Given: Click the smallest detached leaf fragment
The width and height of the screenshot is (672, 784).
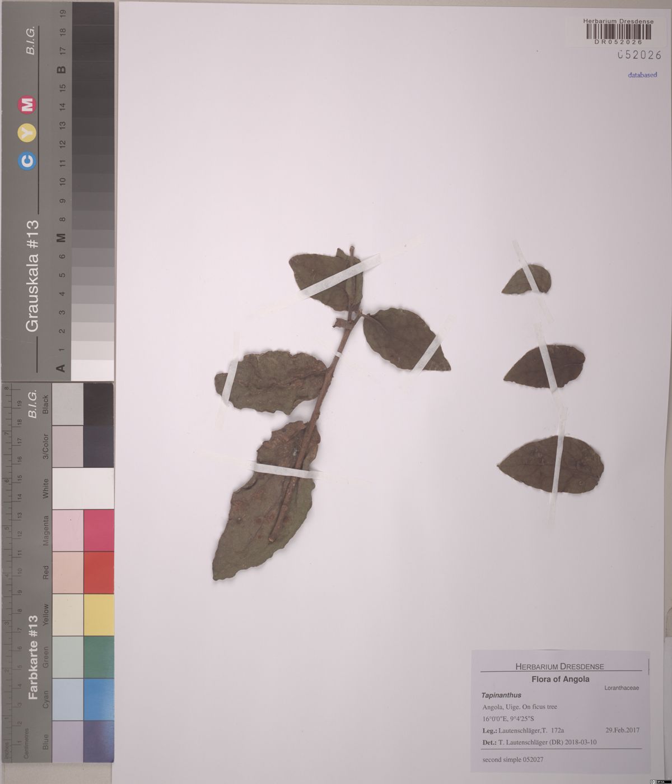Looking at the screenshot, I should point(526,279).
